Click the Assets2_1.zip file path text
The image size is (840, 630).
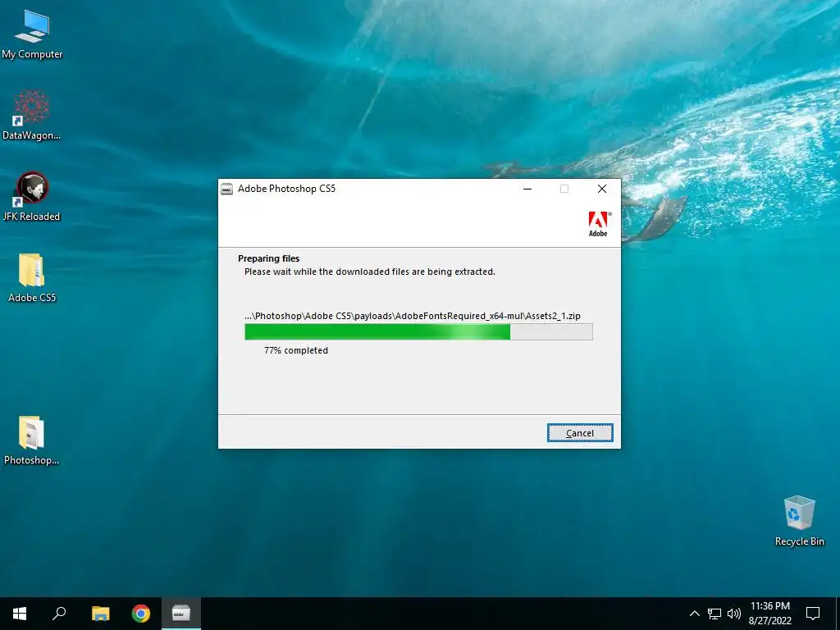(x=412, y=316)
